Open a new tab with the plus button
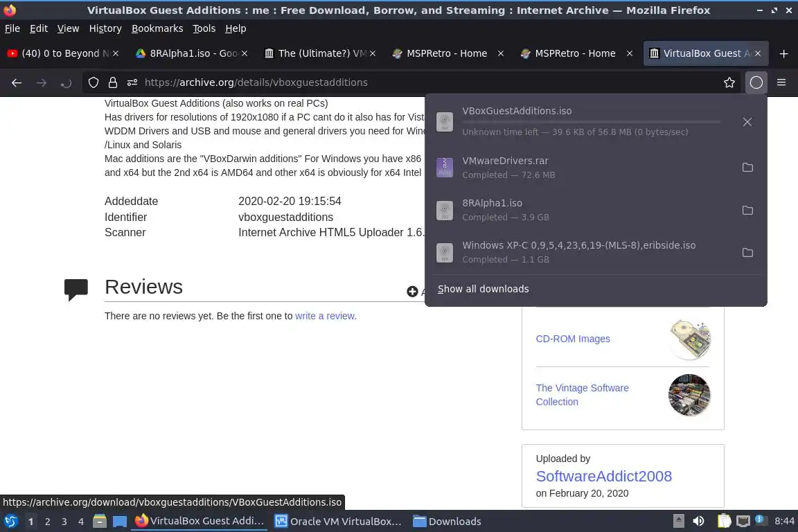The height and width of the screenshot is (532, 798). (783, 53)
